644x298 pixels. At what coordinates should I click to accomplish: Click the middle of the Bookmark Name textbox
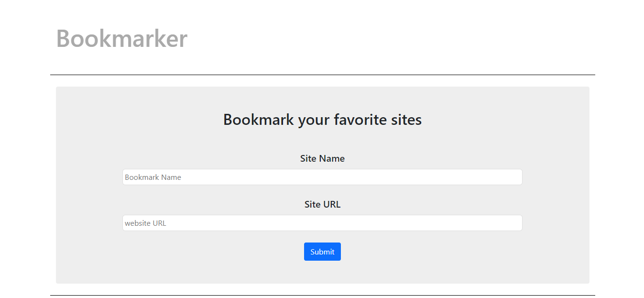click(x=322, y=177)
